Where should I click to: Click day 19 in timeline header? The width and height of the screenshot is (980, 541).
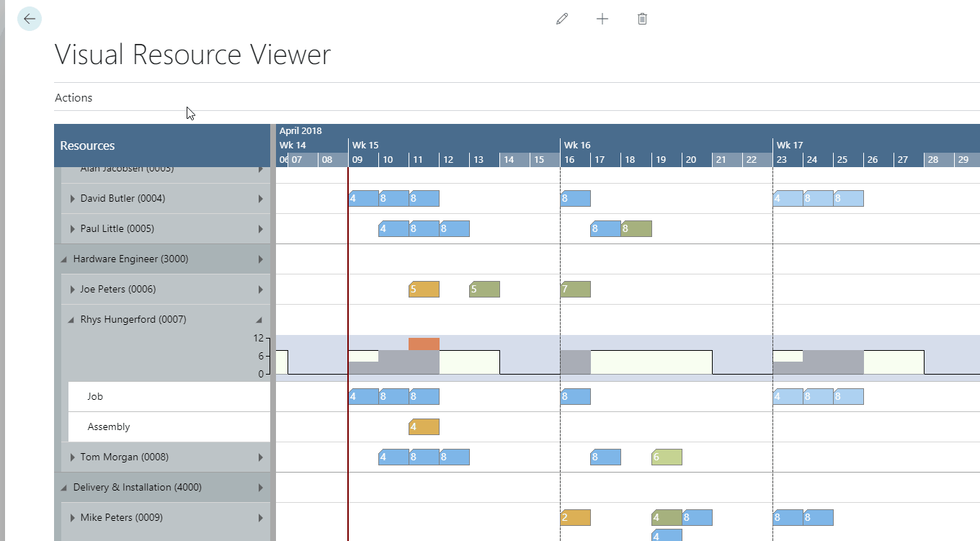coord(667,160)
